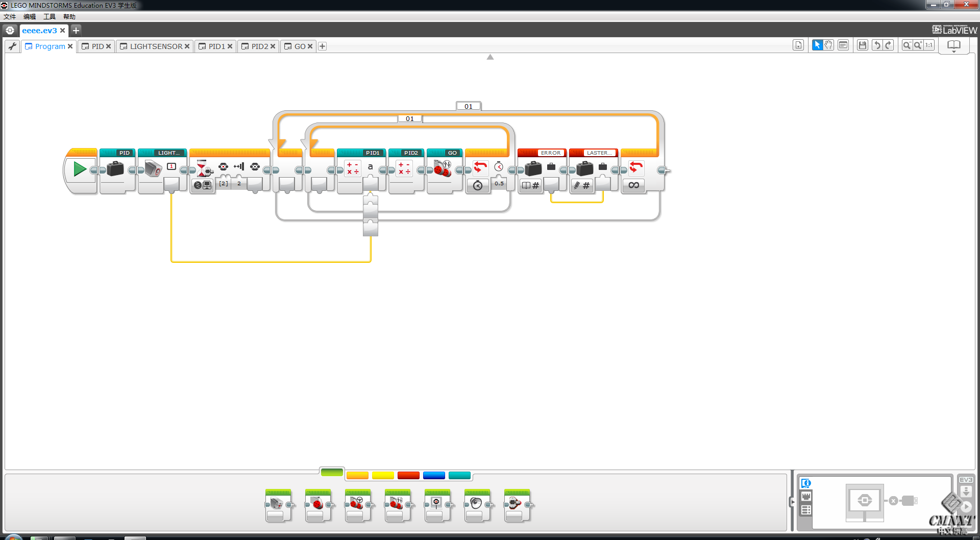Select the eeee.ev3 project tab
This screenshot has height=540, width=980.
(x=39, y=31)
